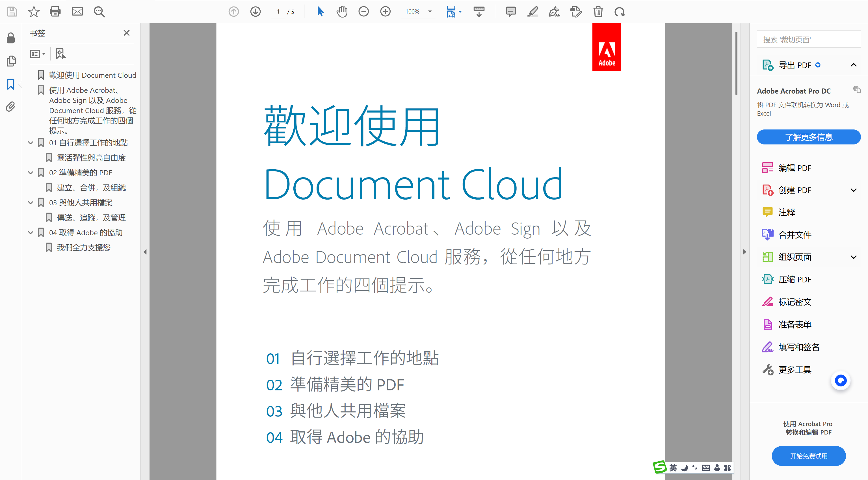Open the 编辑 PDF tool

(795, 168)
